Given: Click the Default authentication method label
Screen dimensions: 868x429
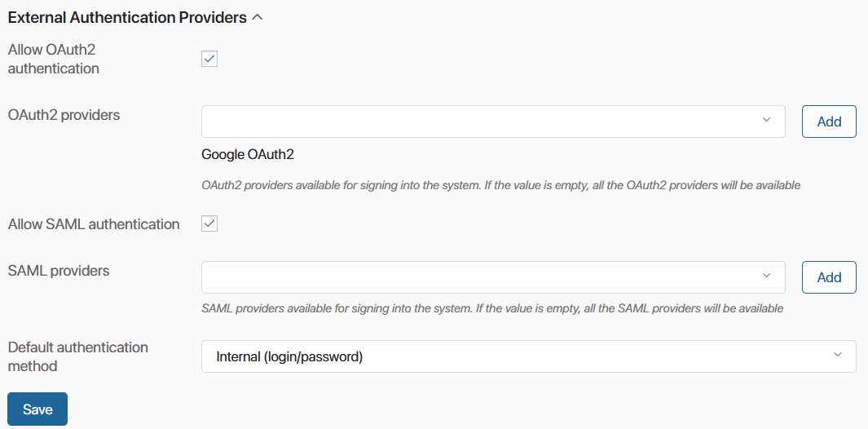Looking at the screenshot, I should pos(78,357).
